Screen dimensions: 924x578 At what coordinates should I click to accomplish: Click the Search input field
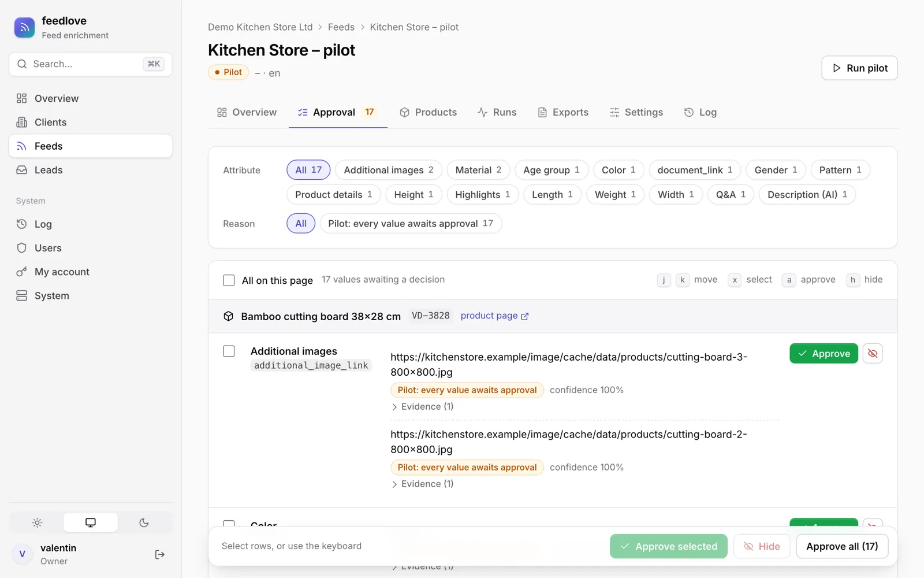91,64
